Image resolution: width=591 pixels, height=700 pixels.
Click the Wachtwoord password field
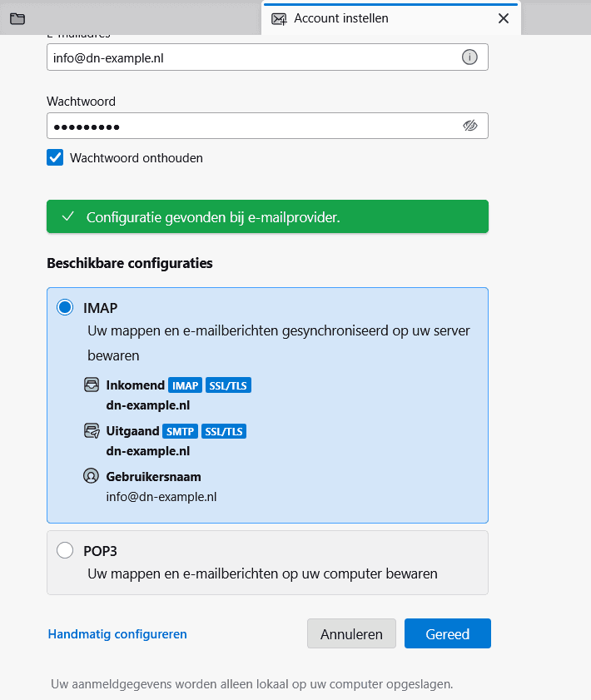[x=250, y=126]
